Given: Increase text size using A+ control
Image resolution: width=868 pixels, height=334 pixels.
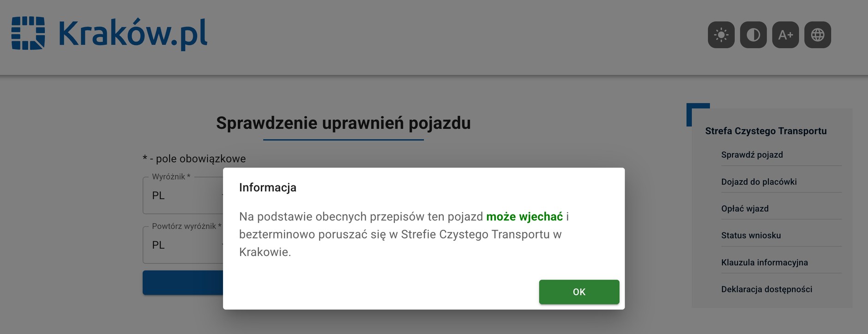Looking at the screenshot, I should (785, 35).
